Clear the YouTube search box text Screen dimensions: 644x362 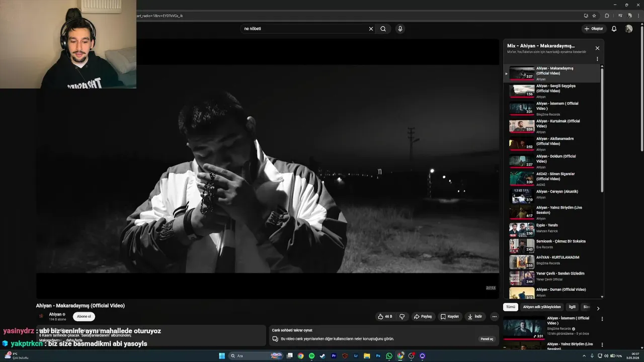coord(371,29)
